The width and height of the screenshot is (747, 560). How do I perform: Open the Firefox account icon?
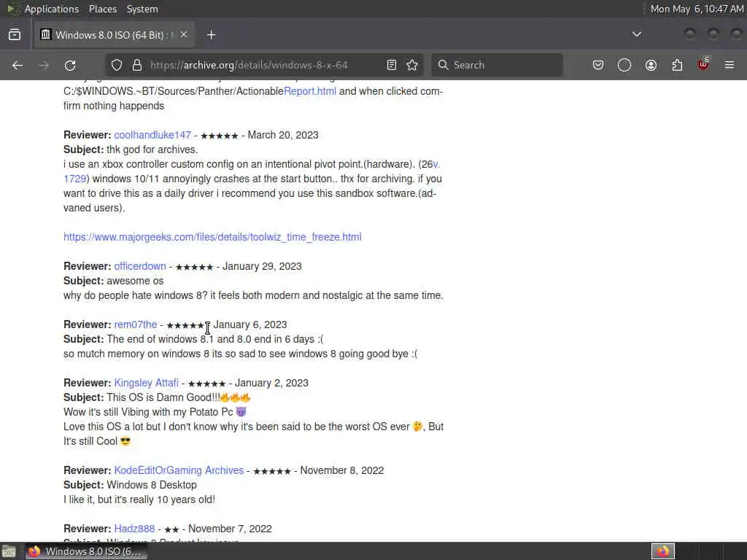651,65
